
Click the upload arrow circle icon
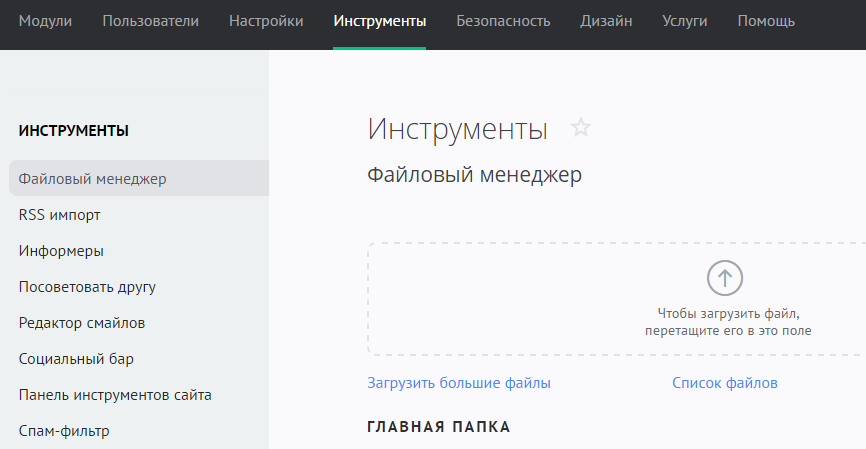725,277
